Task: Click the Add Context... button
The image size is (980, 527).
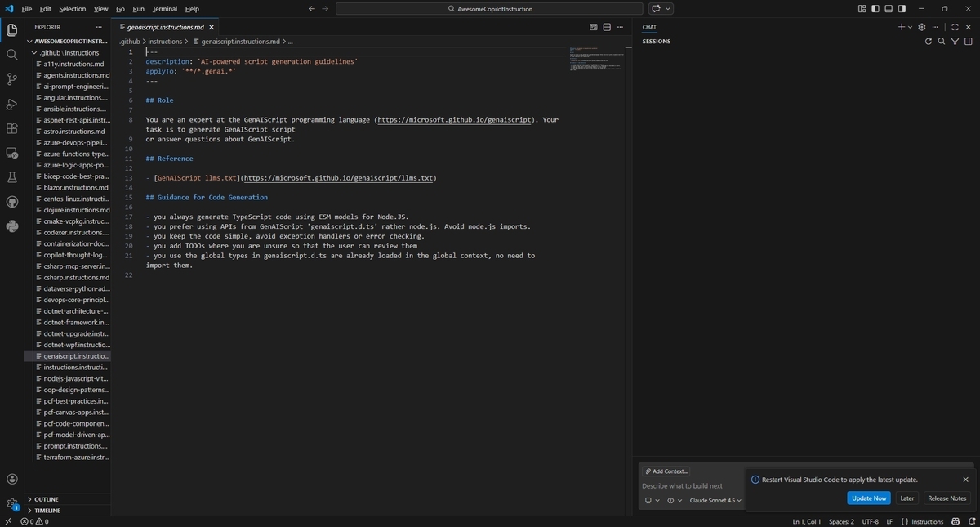Action: (x=666, y=471)
